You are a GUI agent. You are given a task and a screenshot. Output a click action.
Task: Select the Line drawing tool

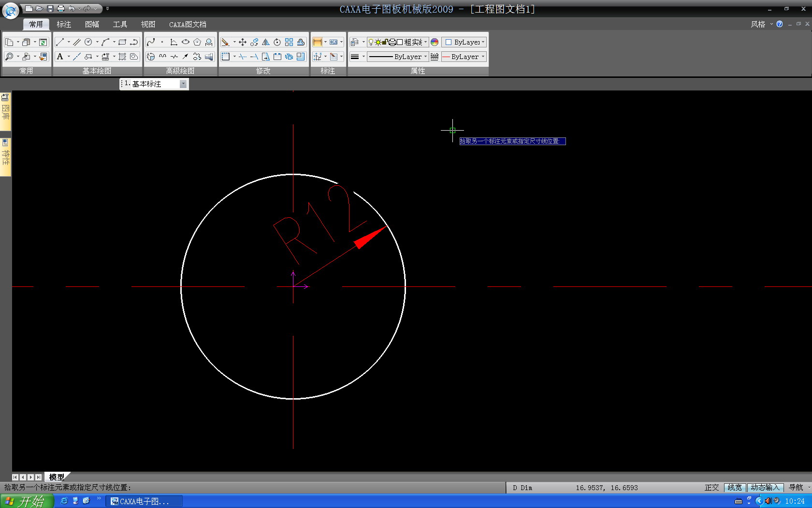point(59,42)
